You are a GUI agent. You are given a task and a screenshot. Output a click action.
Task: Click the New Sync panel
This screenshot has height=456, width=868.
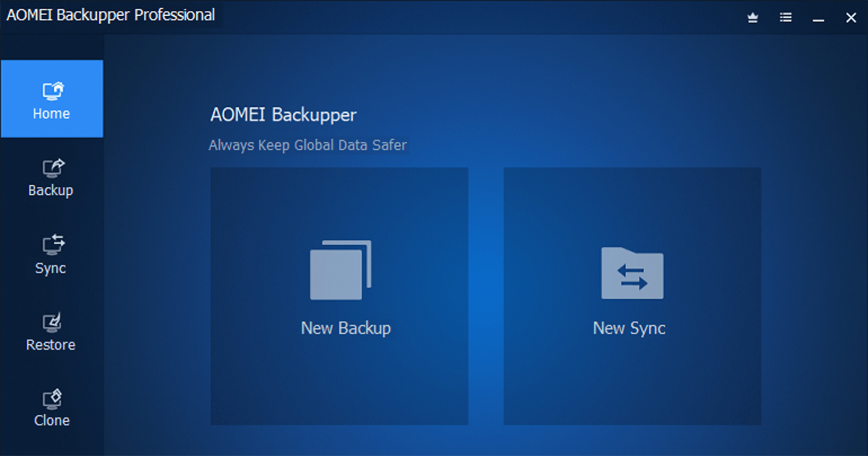631,295
